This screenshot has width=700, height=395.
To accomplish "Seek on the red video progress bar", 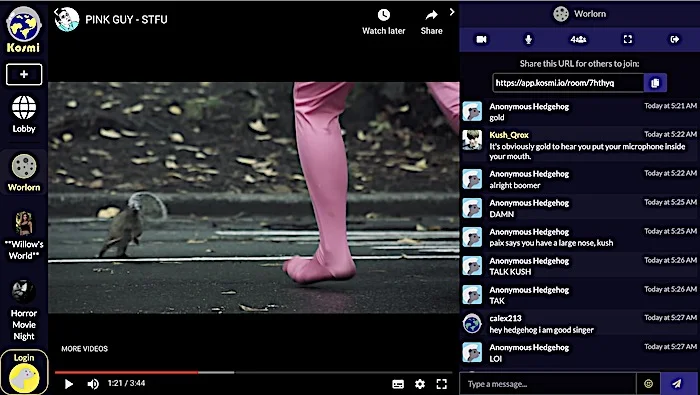I will (126, 372).
